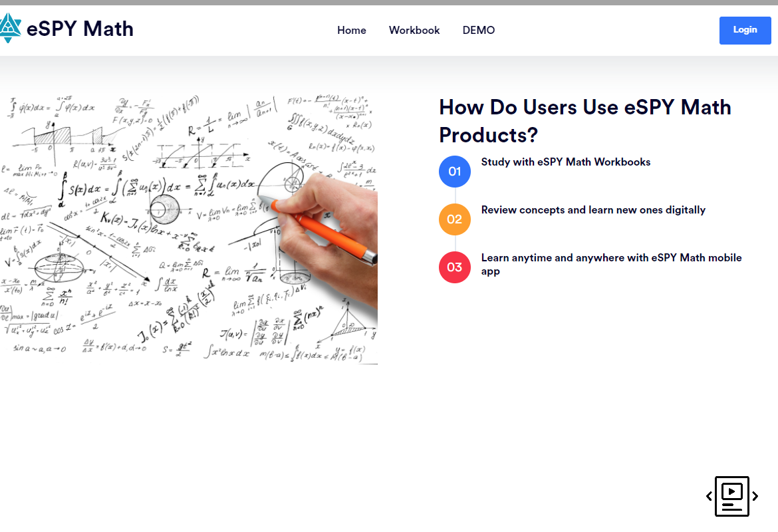Screen dimensions: 778x532
Task: Click the gray bar at the page top
Action: (389, 3)
